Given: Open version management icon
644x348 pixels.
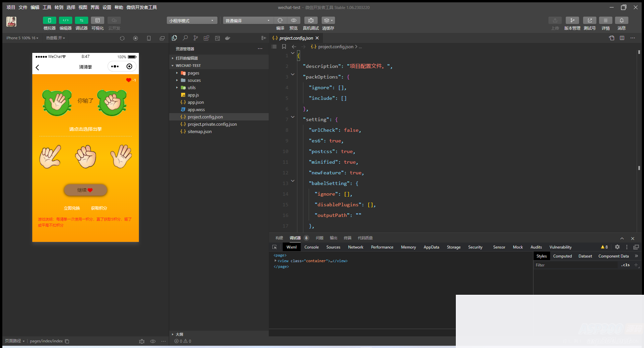Looking at the screenshot, I should tap(572, 21).
